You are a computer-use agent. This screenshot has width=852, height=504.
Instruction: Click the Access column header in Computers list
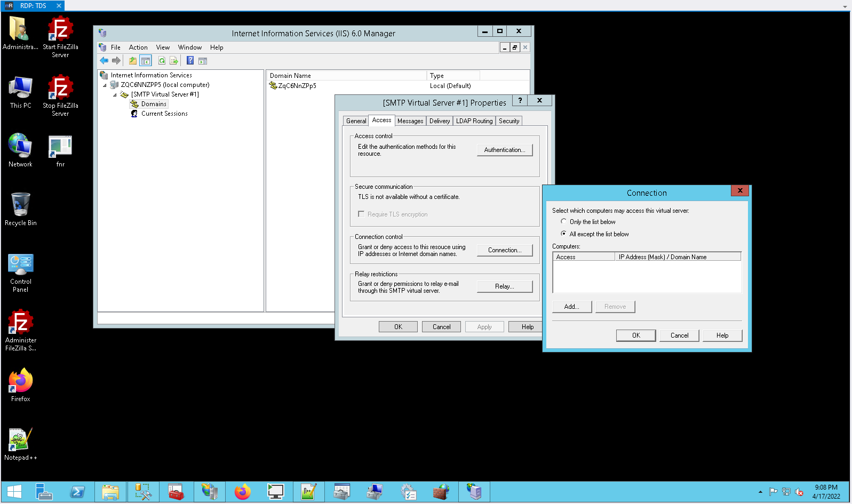pos(584,257)
